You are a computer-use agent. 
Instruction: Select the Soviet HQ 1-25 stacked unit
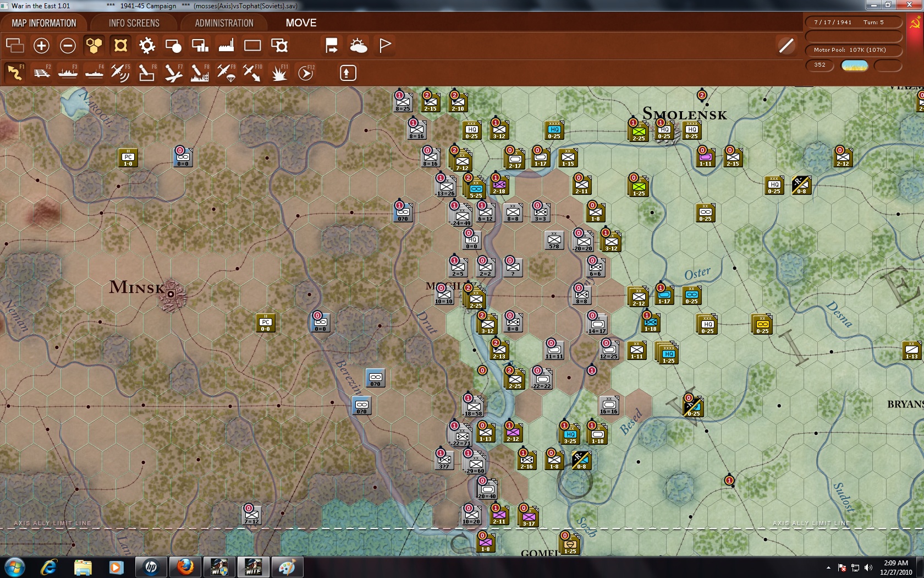(x=667, y=353)
